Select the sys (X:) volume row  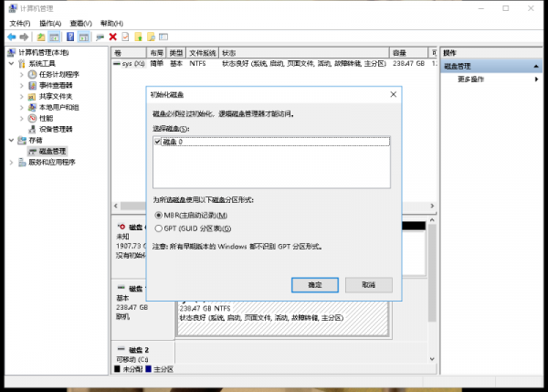[x=274, y=63]
